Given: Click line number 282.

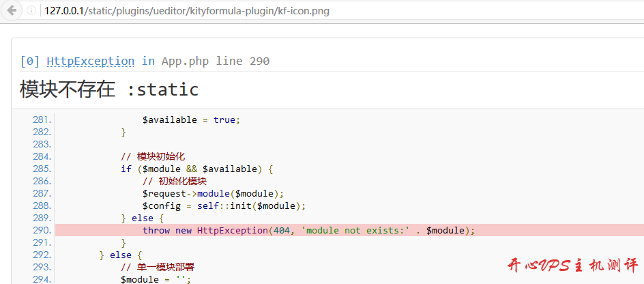Looking at the screenshot, I should click(x=42, y=132).
